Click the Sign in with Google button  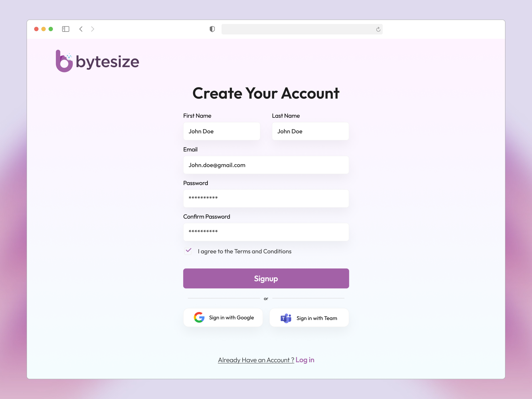[x=223, y=317]
